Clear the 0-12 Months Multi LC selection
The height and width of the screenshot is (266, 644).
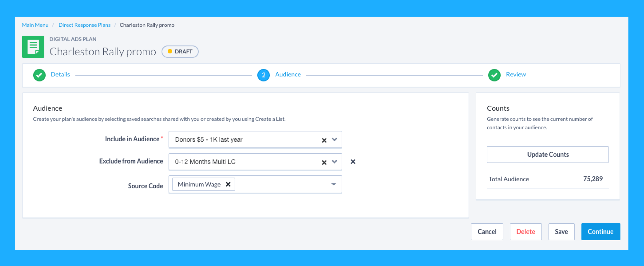pyautogui.click(x=324, y=162)
